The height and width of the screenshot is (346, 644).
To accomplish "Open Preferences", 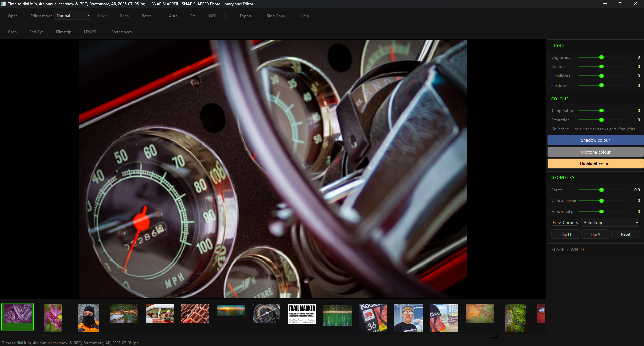I will coord(121,32).
